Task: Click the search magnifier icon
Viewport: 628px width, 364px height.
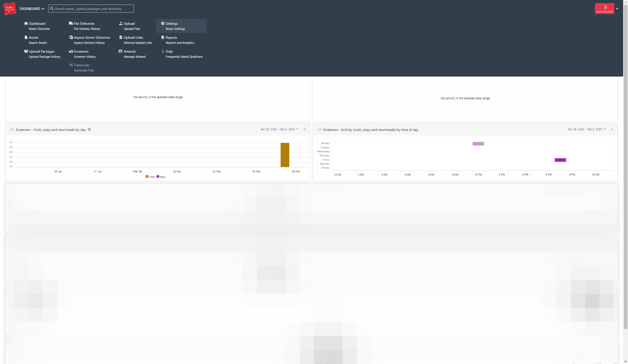Action: coord(52,9)
